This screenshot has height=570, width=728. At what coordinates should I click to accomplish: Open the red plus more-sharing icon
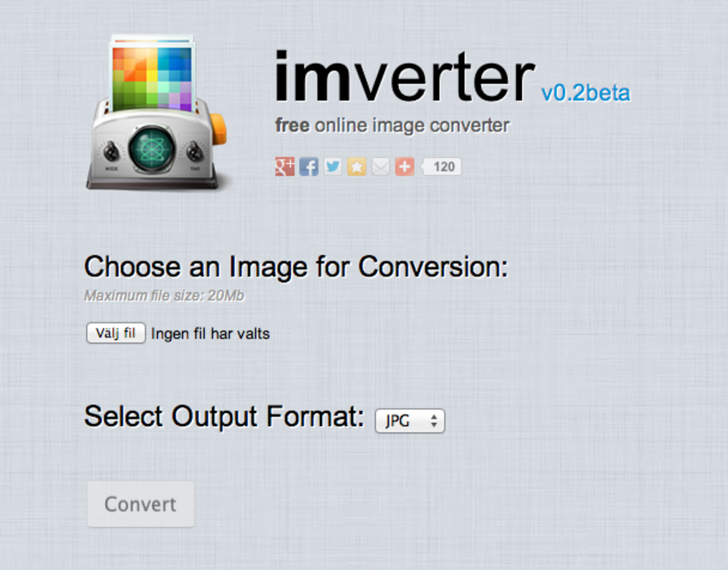(x=404, y=167)
